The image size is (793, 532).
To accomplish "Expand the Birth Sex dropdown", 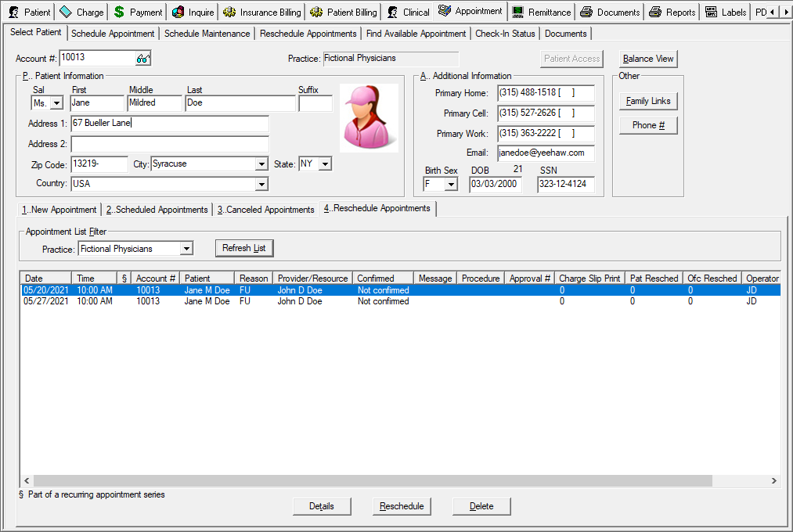I will (x=450, y=185).
